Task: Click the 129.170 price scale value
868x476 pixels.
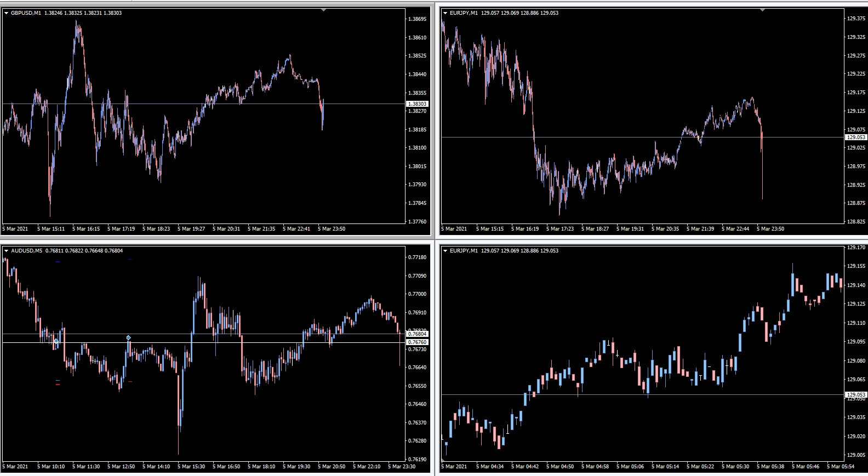Action: 856,248
